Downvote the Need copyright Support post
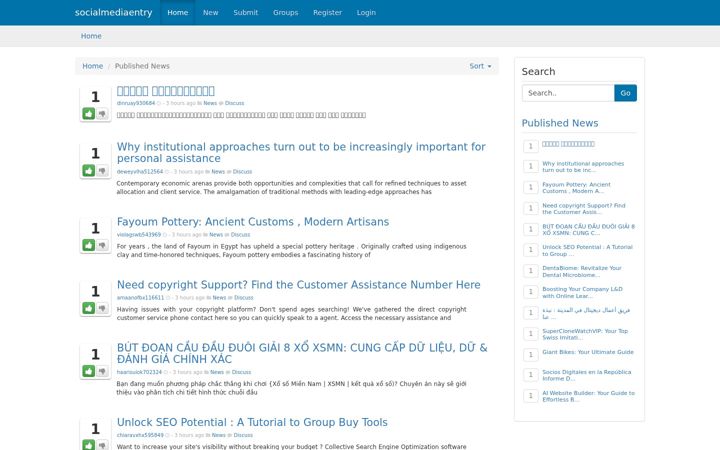Screen dimensions: 720x450 [x=102, y=308]
